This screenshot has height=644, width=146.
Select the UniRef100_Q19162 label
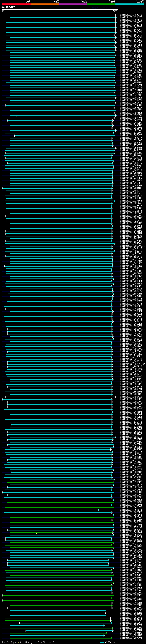click(x=131, y=201)
